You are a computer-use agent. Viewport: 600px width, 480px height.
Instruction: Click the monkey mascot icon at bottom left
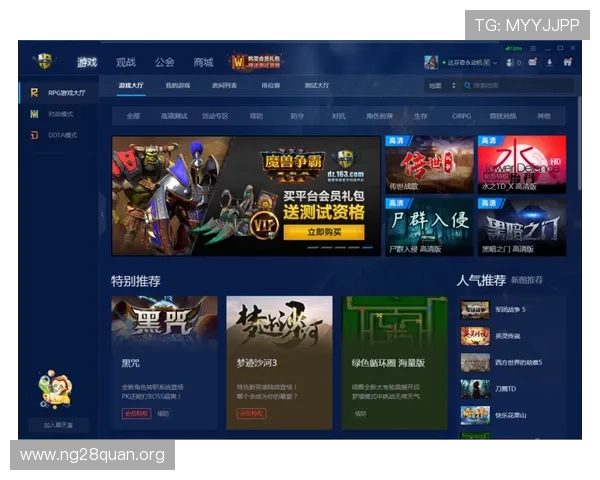pyautogui.click(x=52, y=391)
